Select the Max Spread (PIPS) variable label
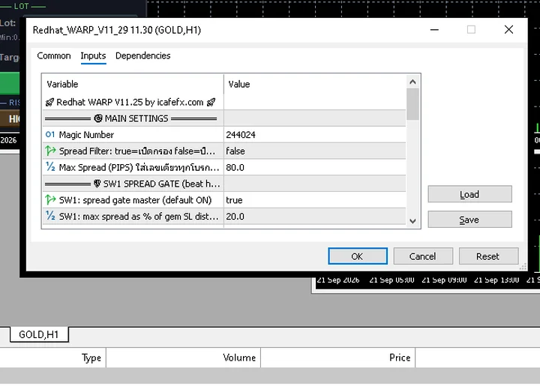Screen dimensions: 540x392 pyautogui.click(x=139, y=167)
